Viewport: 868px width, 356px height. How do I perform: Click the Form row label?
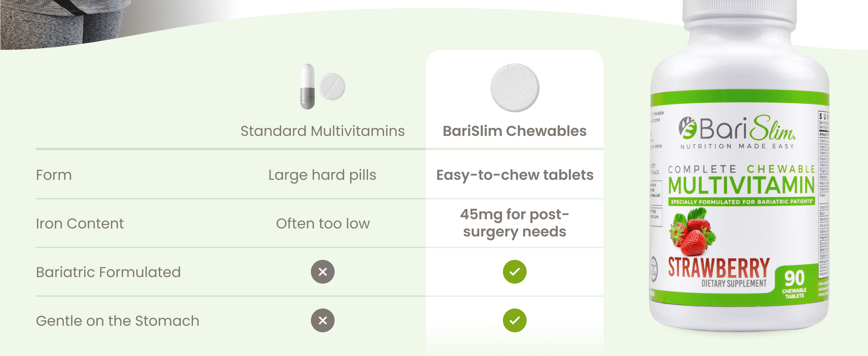click(x=54, y=175)
